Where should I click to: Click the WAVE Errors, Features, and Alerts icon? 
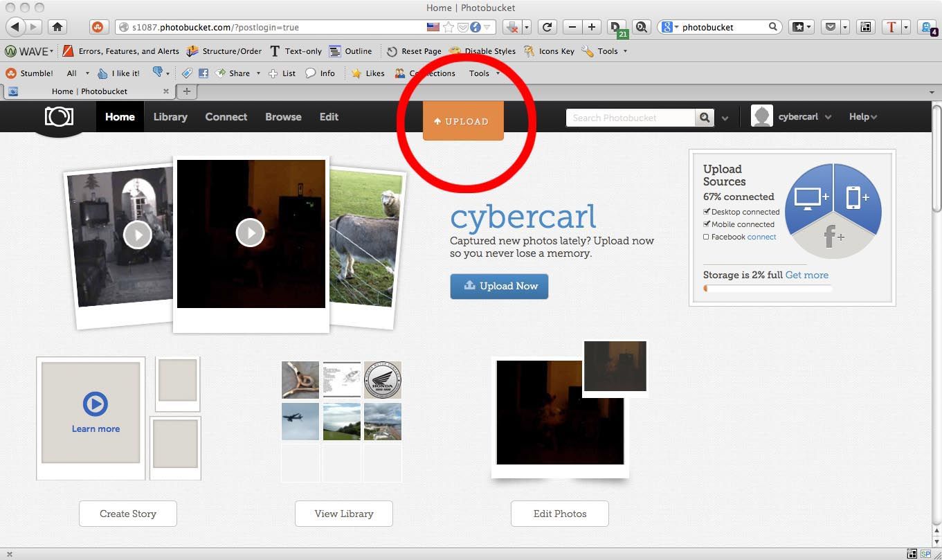pyautogui.click(x=68, y=51)
